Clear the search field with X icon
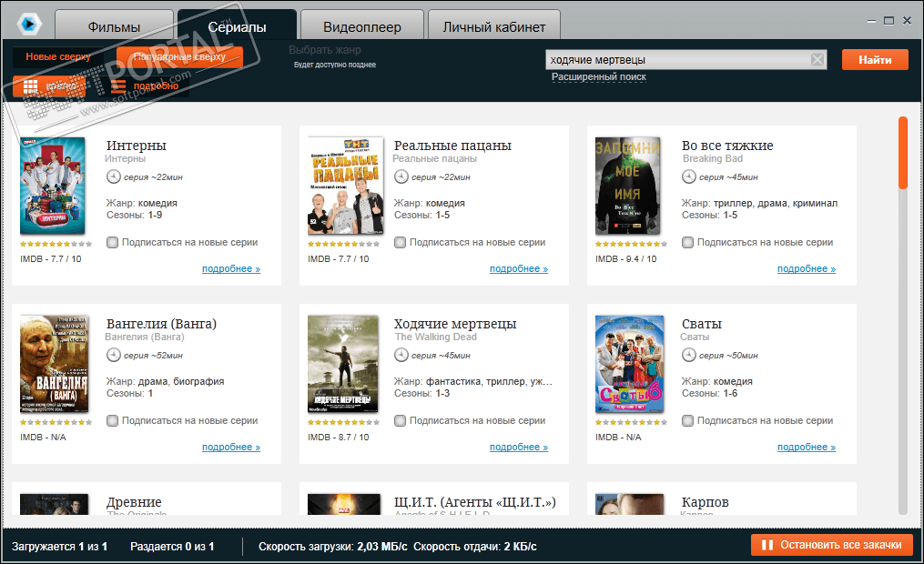924x564 pixels. point(817,59)
